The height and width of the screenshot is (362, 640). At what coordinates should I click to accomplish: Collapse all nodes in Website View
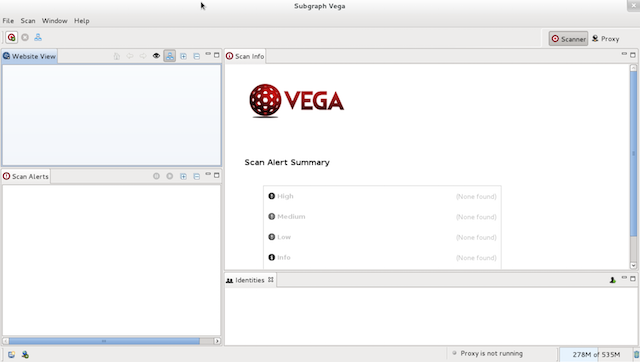coord(196,56)
